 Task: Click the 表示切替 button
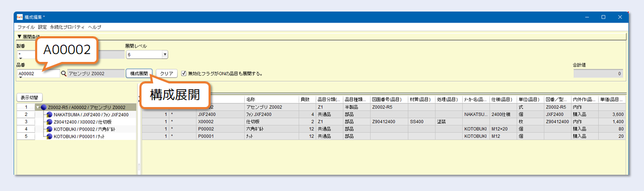click(x=30, y=98)
